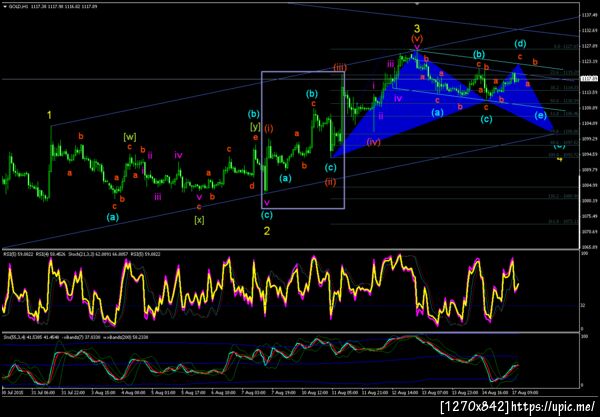Click the [w] wave label

(x=130, y=137)
